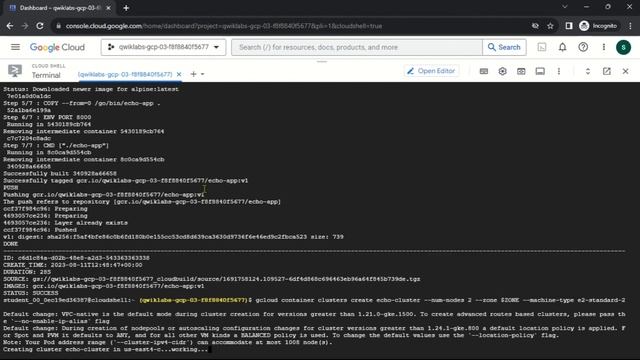The width and height of the screenshot is (640, 360).
Task: Open the notifications bell
Action: click(x=562, y=47)
